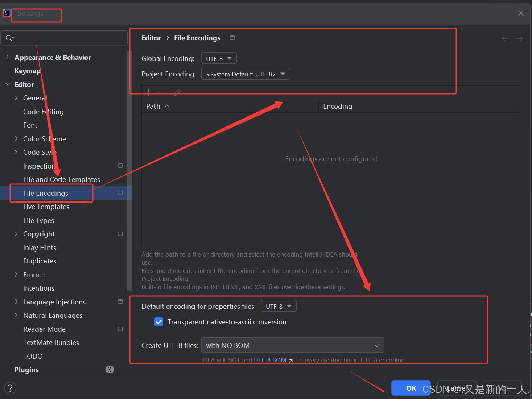The image size is (532, 399).
Task: Click the OK button
Action: point(411,388)
